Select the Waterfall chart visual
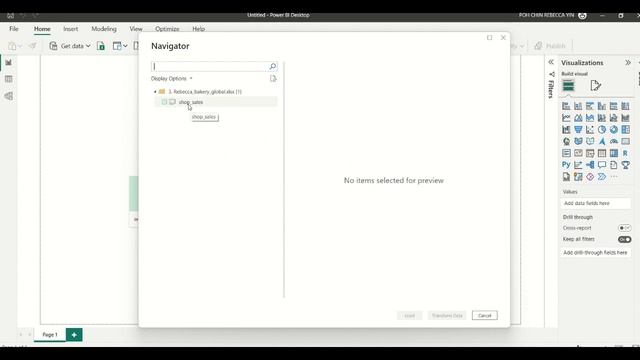Image resolution: width=640 pixels, height=360 pixels. click(566, 130)
